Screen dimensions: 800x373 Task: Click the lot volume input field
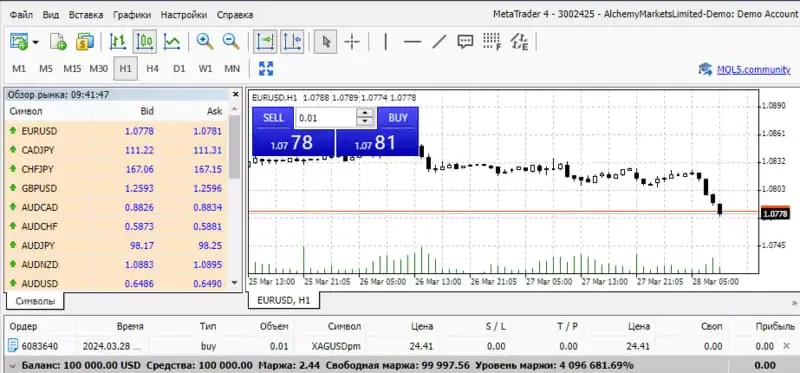[326, 118]
